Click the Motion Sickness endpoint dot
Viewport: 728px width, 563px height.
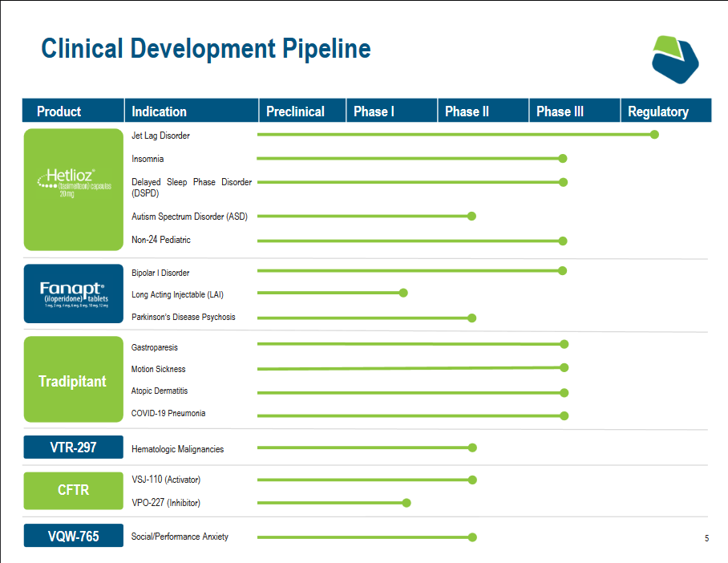564,368
